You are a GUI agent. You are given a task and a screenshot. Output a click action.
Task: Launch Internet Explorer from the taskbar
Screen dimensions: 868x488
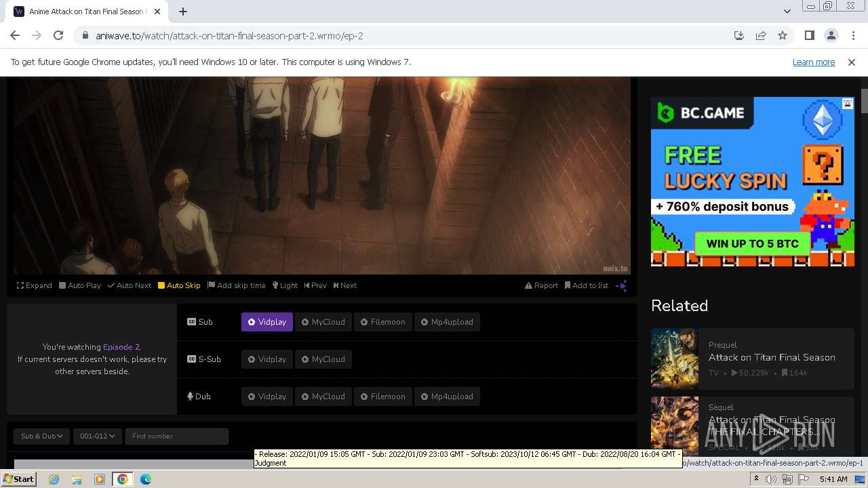point(54,479)
